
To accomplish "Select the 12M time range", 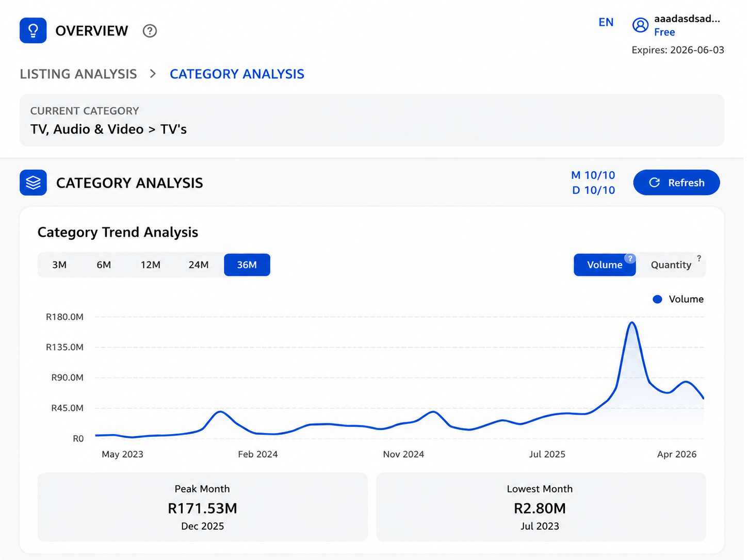I will click(151, 265).
